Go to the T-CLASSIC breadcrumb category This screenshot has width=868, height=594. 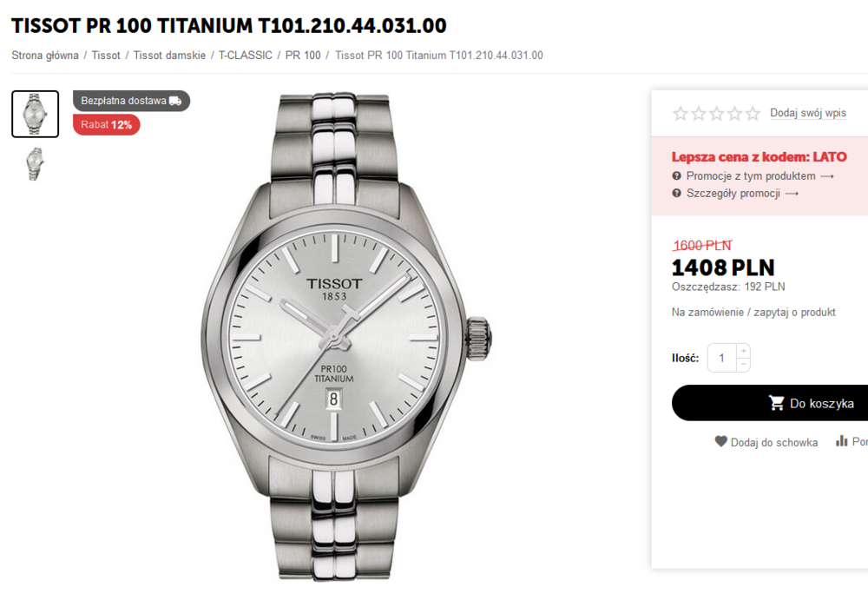coord(245,56)
